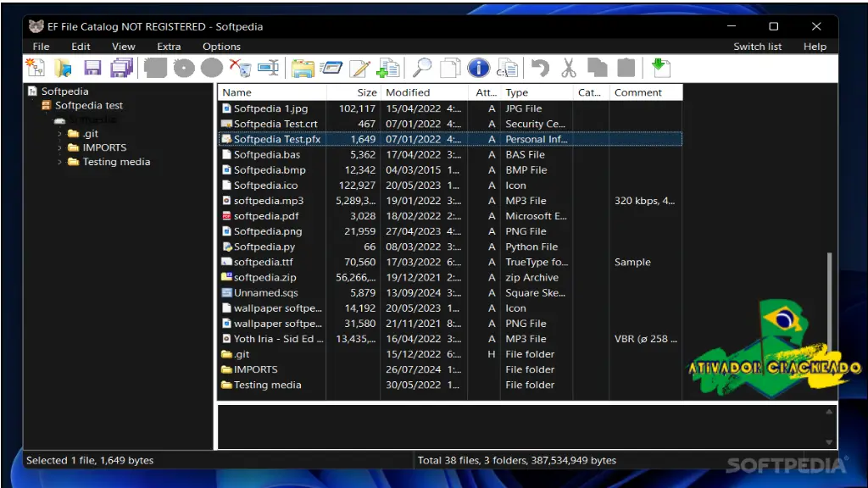Sort the file list by Size column
Screen dimensions: 868x488
point(353,92)
